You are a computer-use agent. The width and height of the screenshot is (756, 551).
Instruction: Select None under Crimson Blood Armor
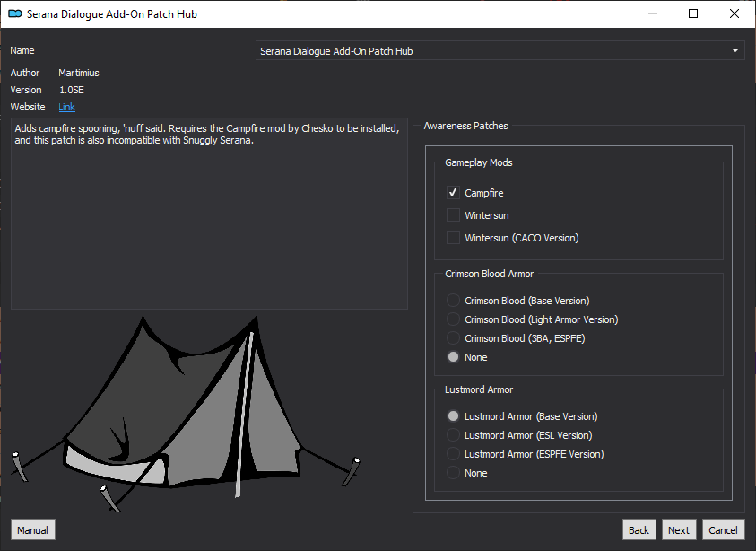[x=453, y=357]
